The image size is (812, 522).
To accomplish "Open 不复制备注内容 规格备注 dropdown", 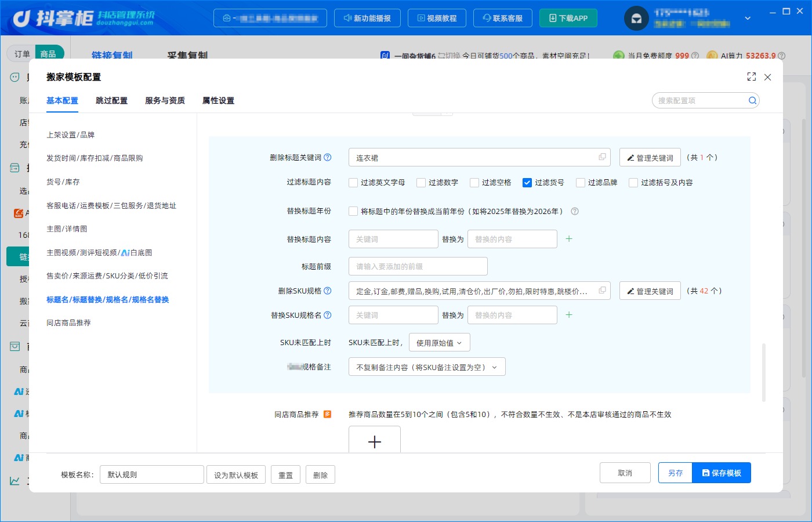I will [x=427, y=367].
